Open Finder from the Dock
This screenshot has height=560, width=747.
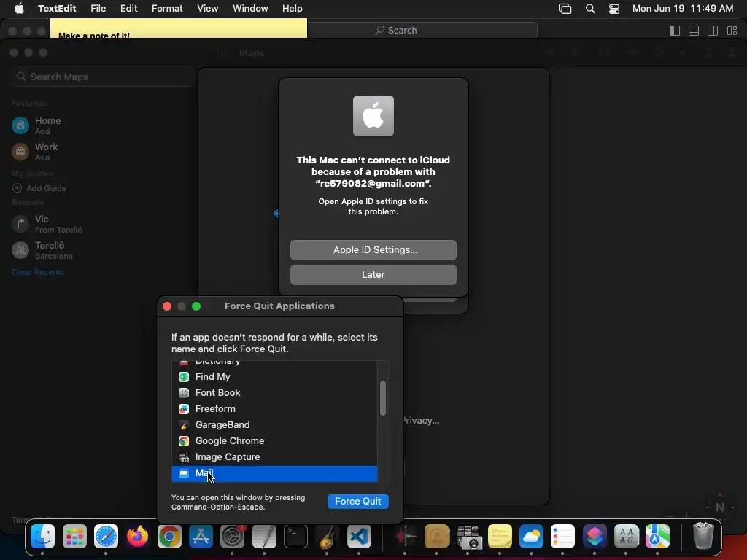(x=43, y=537)
